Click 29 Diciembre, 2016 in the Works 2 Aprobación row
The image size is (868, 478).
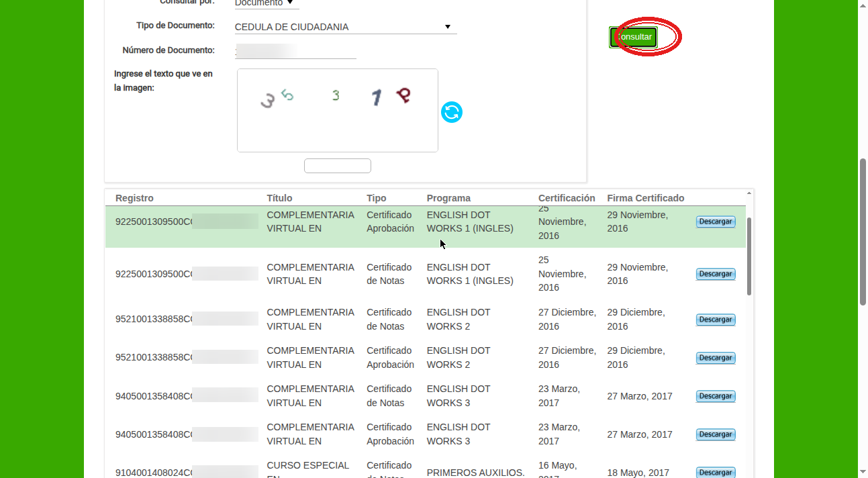(636, 358)
